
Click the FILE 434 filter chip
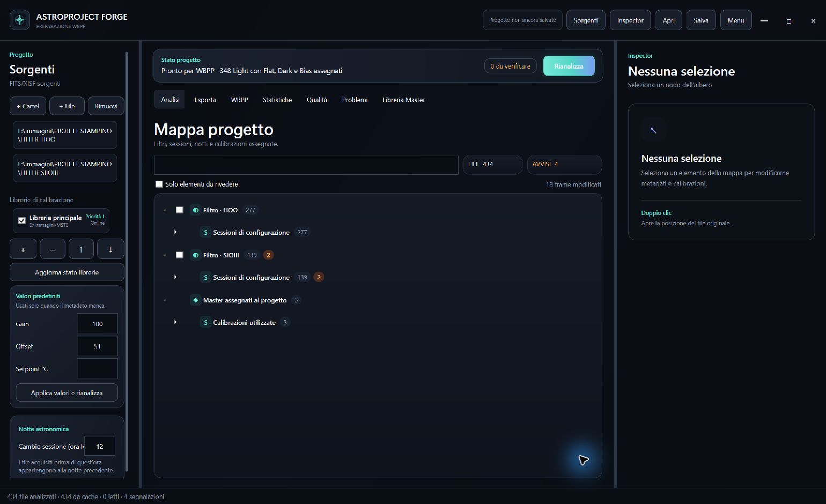(x=492, y=165)
